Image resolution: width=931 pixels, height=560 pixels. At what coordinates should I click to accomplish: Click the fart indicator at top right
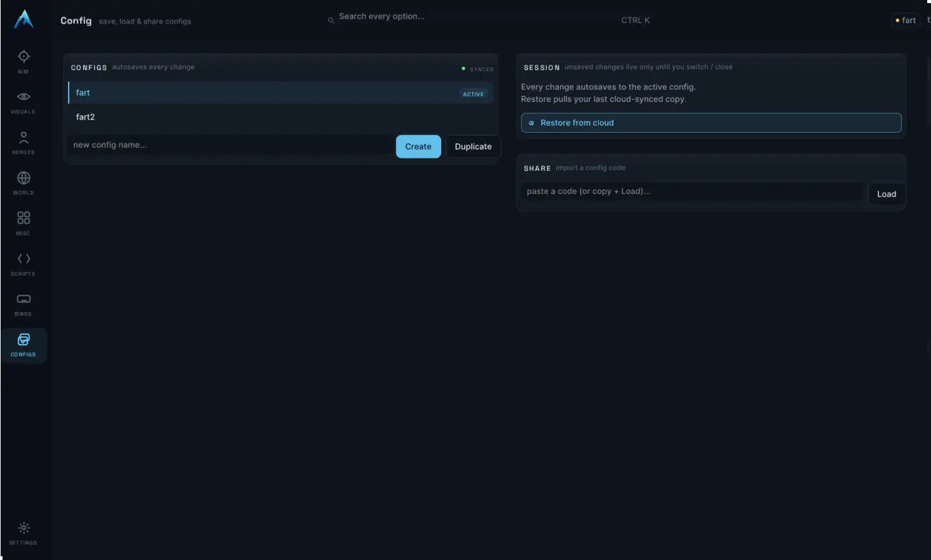pyautogui.click(x=905, y=20)
